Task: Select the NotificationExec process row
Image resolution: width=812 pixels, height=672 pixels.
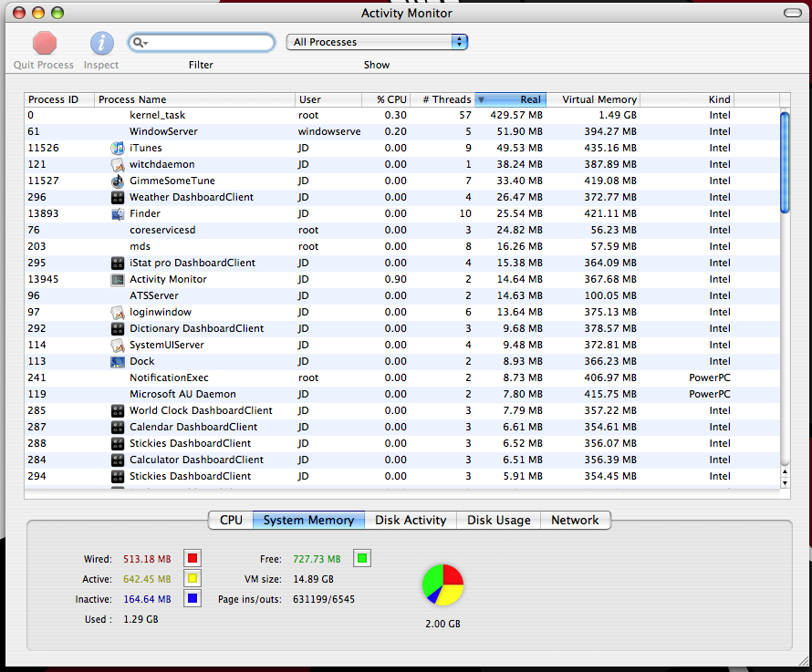Action: 401,377
